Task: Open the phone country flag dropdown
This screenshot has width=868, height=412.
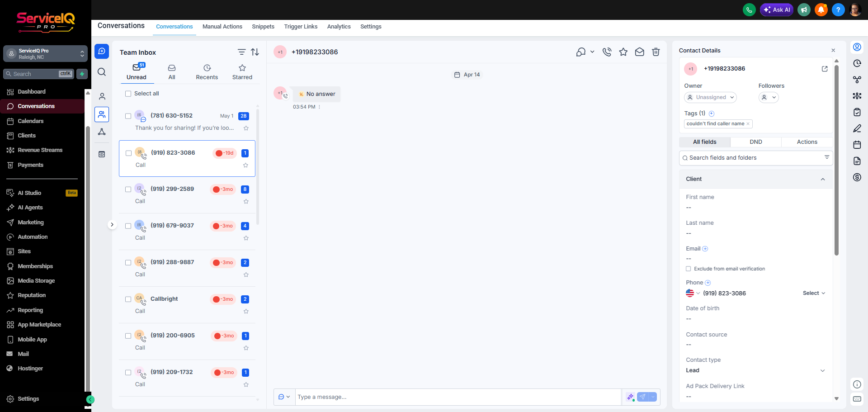Action: 693,293
